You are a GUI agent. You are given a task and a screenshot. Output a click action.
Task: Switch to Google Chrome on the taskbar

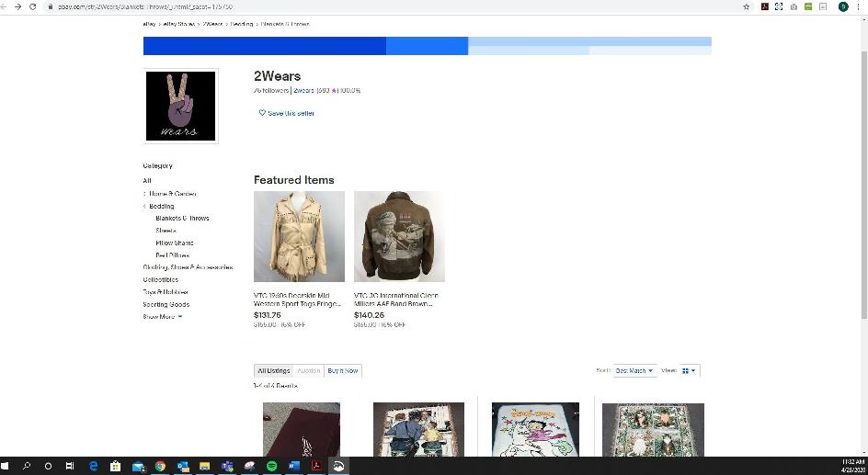(x=160, y=466)
